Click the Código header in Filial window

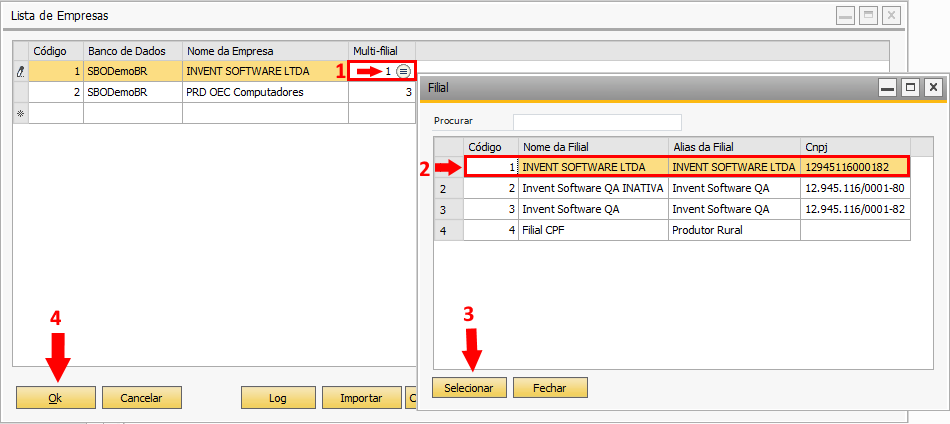click(491, 147)
